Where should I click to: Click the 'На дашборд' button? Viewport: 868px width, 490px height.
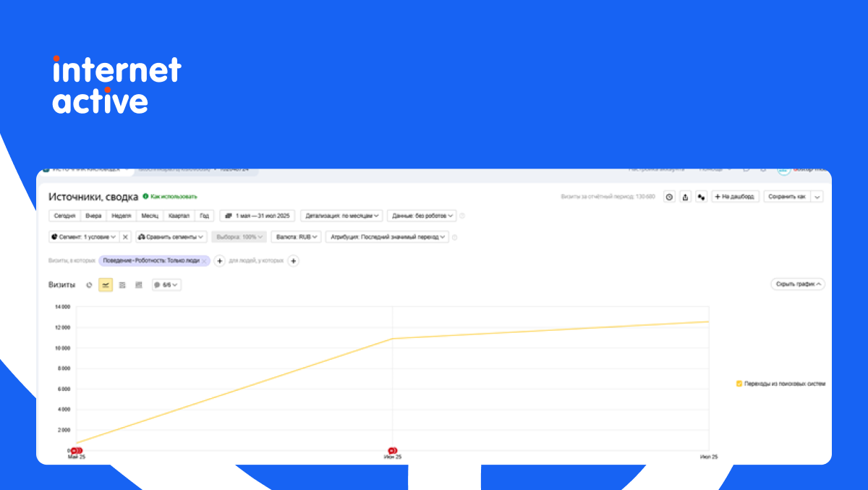[735, 197]
